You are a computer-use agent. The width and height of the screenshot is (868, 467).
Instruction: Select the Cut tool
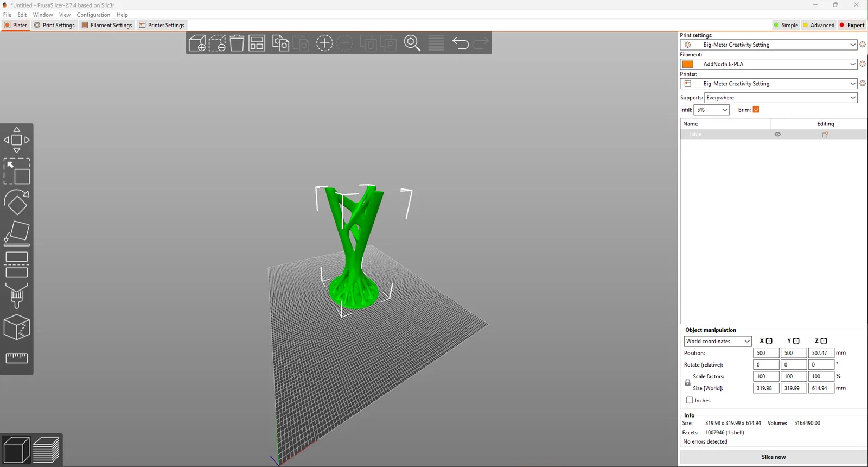click(x=17, y=264)
